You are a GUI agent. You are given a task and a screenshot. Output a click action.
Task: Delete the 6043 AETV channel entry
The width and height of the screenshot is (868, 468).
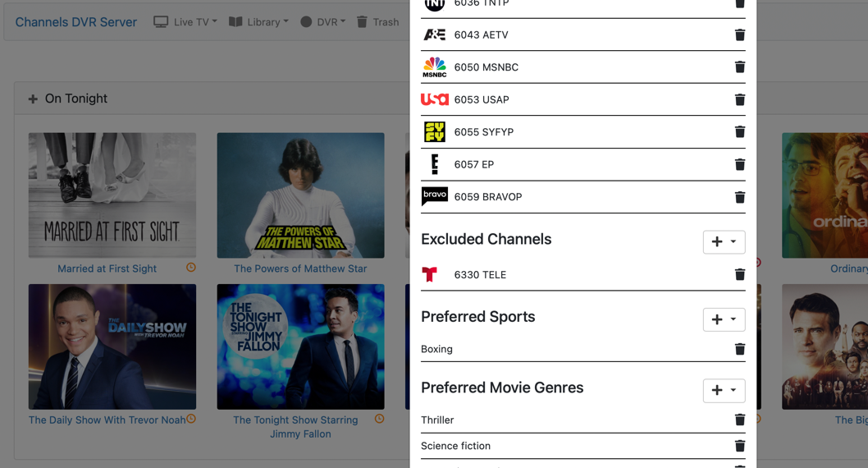(739, 34)
